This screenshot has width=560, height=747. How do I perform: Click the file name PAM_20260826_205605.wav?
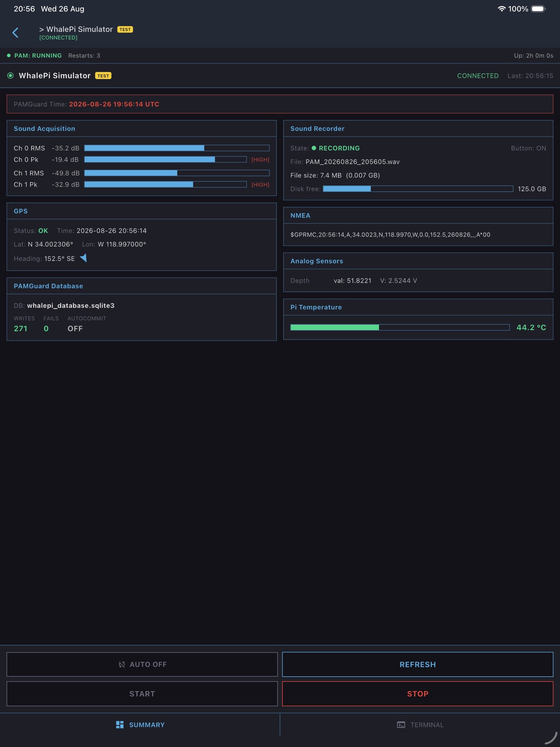pos(352,162)
